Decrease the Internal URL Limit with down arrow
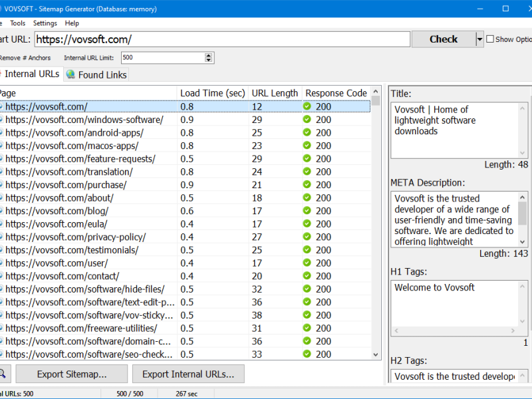The width and height of the screenshot is (532, 399). pyautogui.click(x=208, y=60)
